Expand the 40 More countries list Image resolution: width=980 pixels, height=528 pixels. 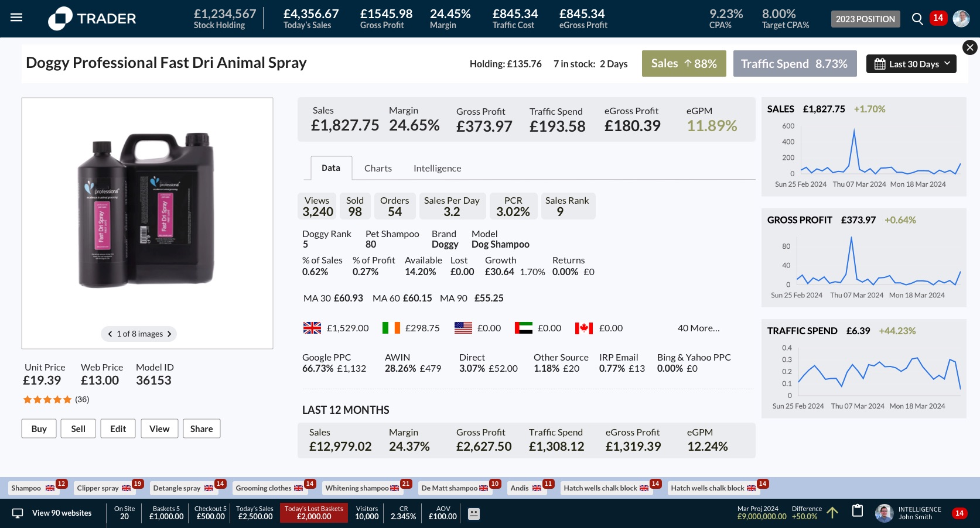click(698, 328)
